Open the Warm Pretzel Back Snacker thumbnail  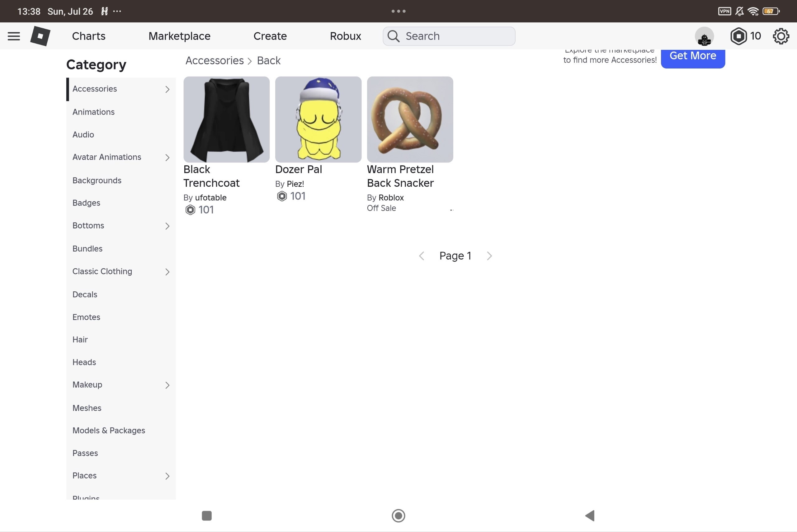[x=410, y=120]
